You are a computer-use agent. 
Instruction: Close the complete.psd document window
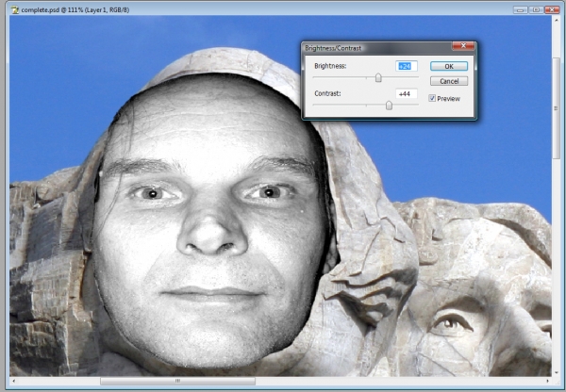click(x=552, y=9)
